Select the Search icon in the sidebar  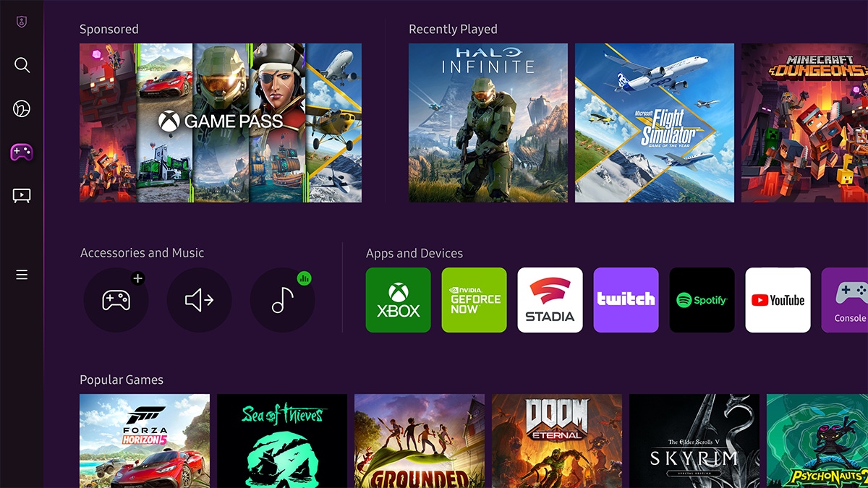pyautogui.click(x=22, y=65)
